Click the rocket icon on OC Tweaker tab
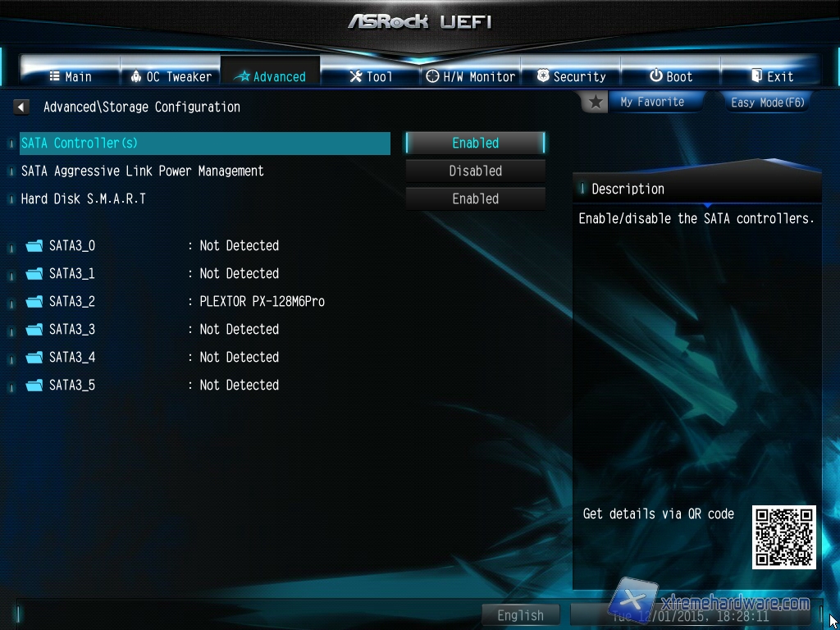The height and width of the screenshot is (630, 840). point(136,76)
